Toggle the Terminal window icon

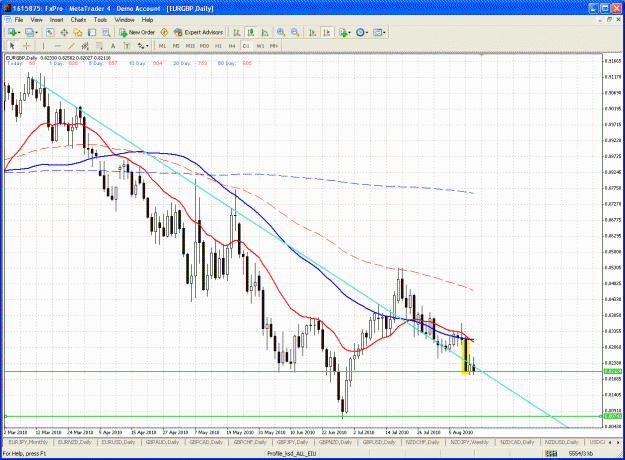92,32
